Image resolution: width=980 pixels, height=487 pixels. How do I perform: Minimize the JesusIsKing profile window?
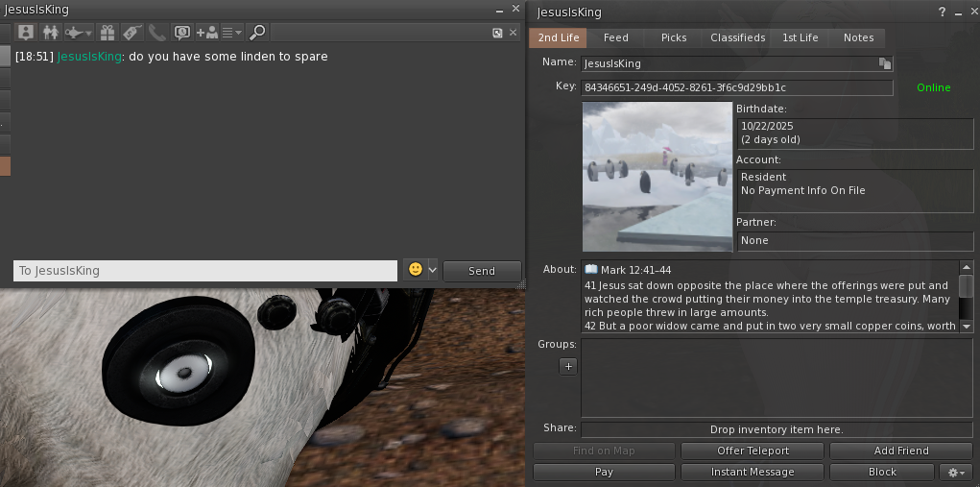coord(958,12)
